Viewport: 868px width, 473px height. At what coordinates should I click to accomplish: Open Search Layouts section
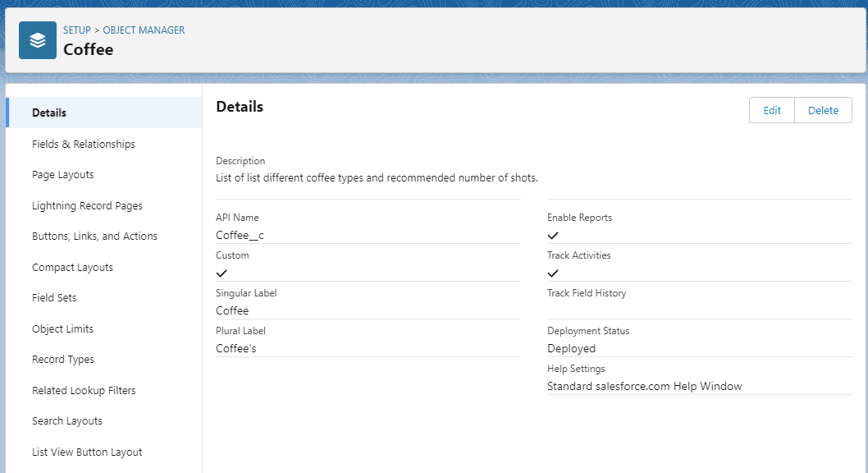[67, 421]
